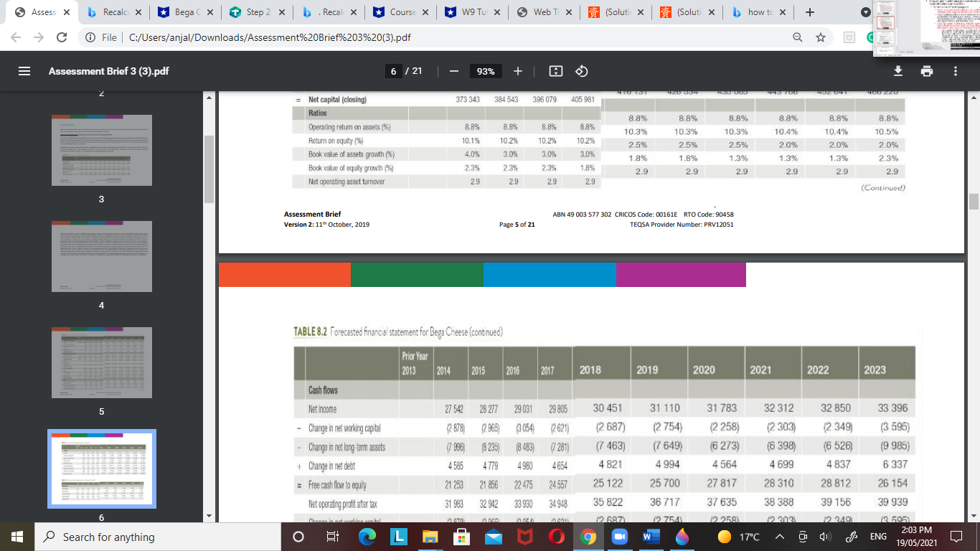This screenshot has height=551, width=980.
Task: Rotate the PDF counterclockwise
Action: 582,71
